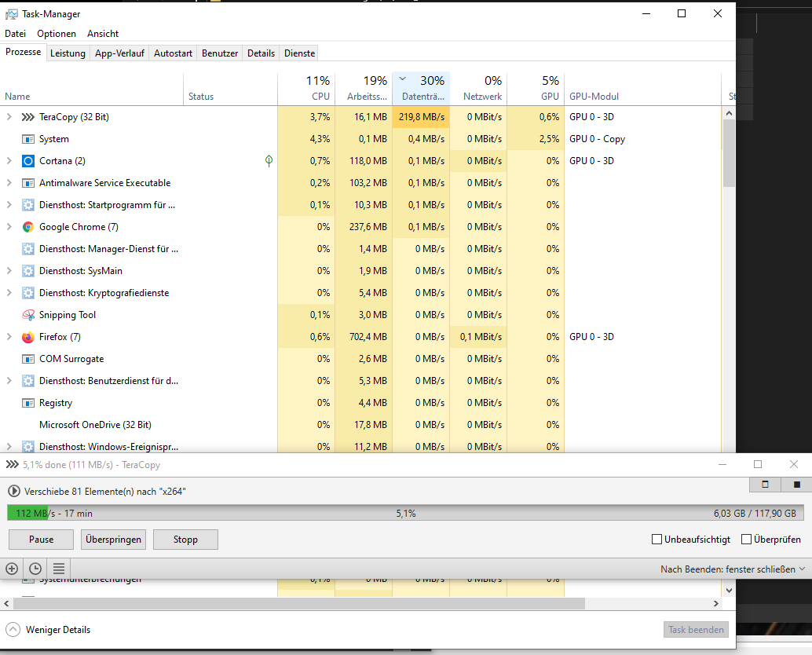Image resolution: width=812 pixels, height=655 pixels.
Task: Switch to the Leistung tab
Action: pyautogui.click(x=68, y=53)
